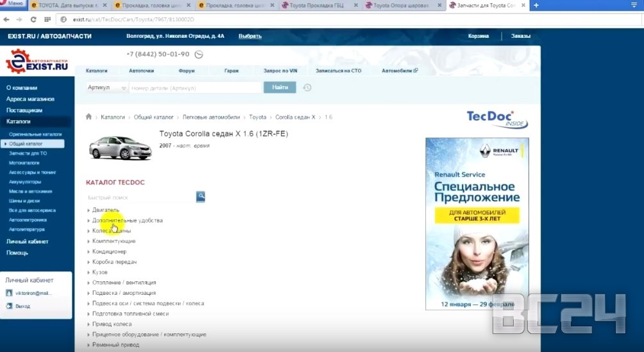Click the Выбрать city link
Image resolution: width=644 pixels, height=352 pixels.
coord(250,36)
